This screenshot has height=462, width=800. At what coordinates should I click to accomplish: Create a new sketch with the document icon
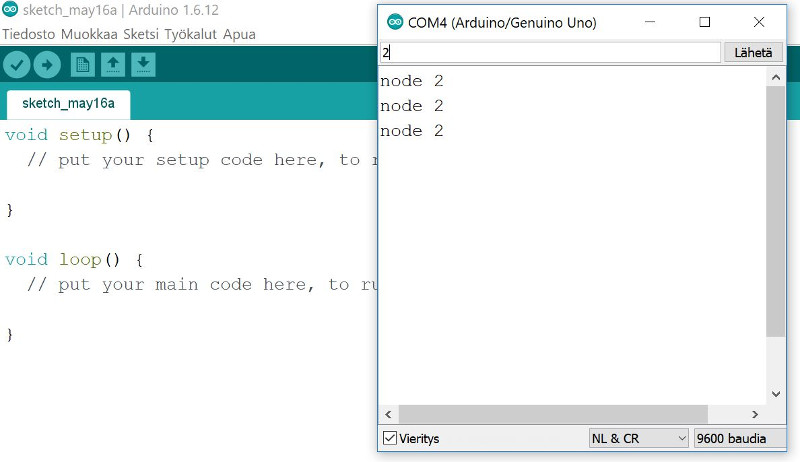83,65
